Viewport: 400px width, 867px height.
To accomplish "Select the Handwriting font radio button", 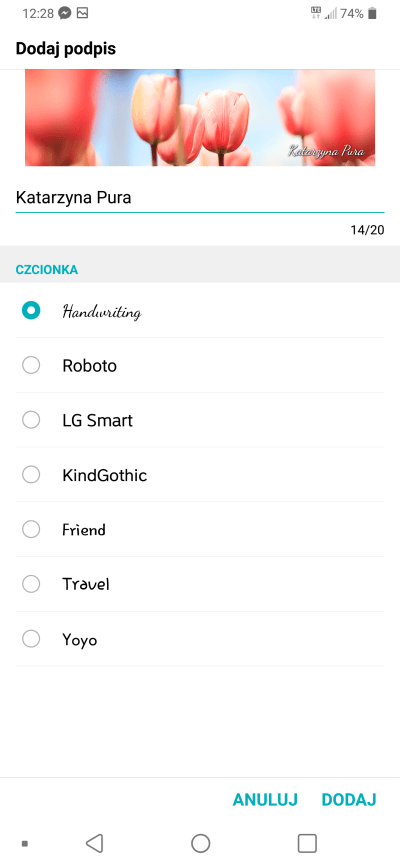I will [30, 311].
